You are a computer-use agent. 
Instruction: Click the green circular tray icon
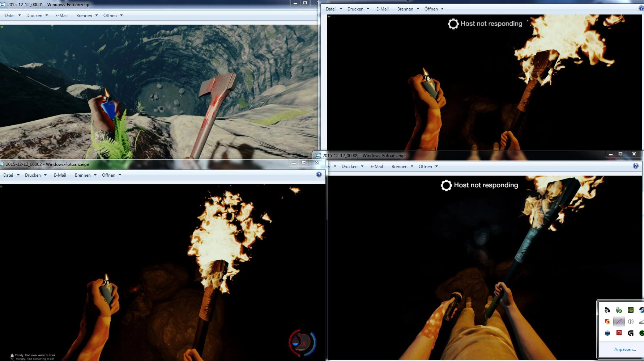tap(641, 333)
